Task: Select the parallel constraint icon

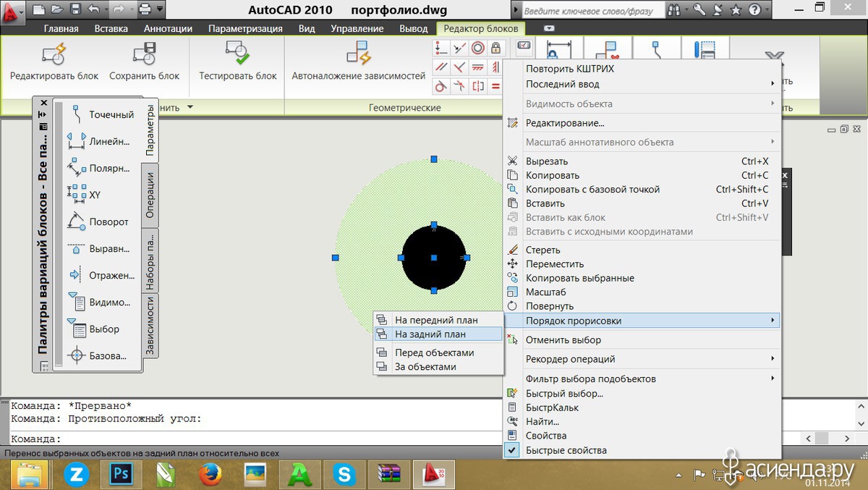Action: coord(441,67)
